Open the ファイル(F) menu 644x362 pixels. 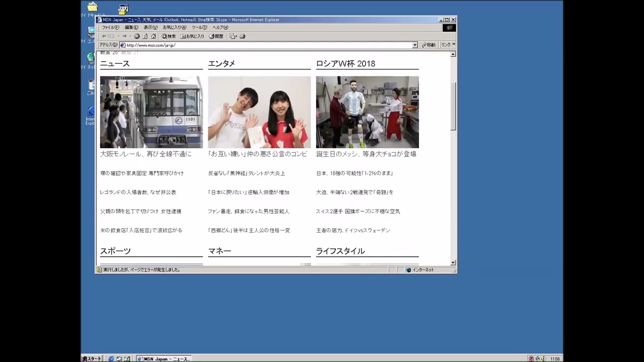click(111, 28)
